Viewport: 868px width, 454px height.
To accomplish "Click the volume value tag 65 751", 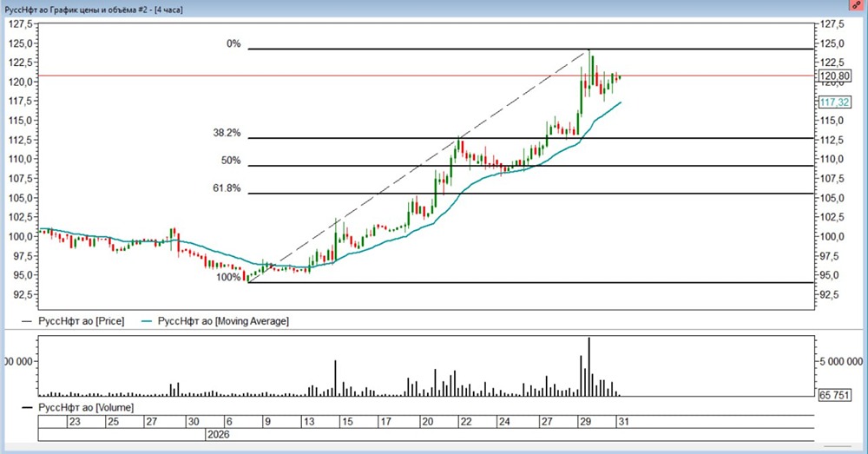I will point(834,395).
